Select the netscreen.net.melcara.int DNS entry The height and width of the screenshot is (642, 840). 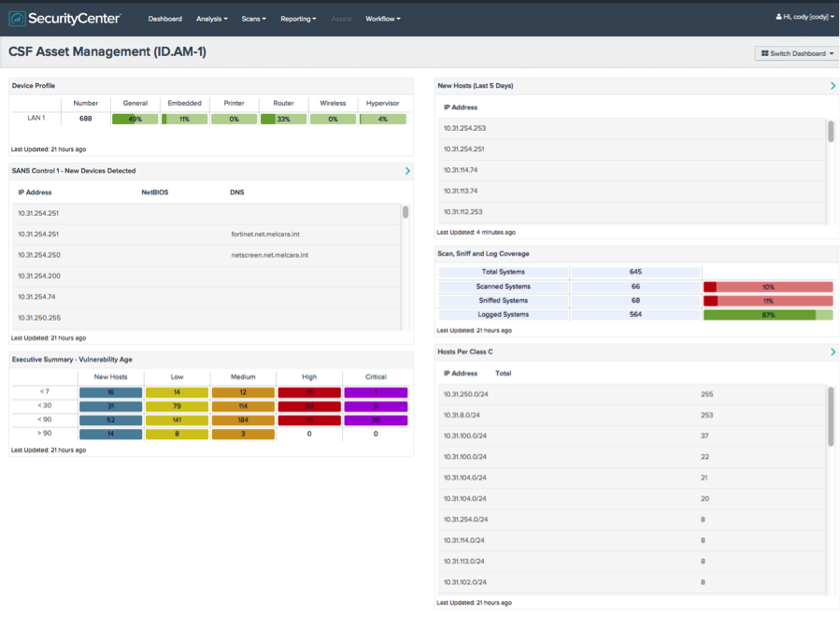[269, 255]
